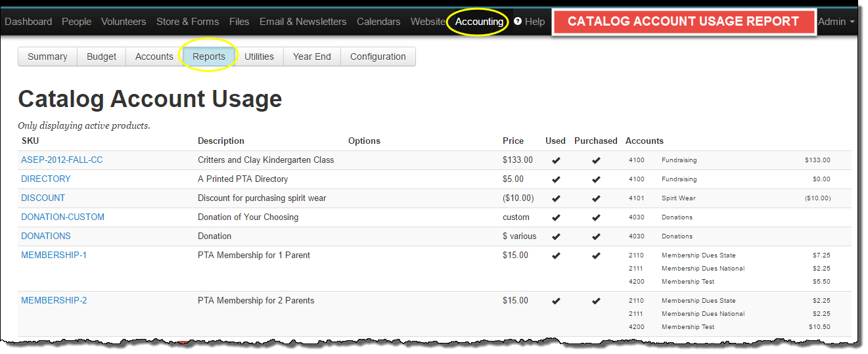Click Used checkmark in DONATIONS row
The image size is (868, 354).
[x=556, y=236]
